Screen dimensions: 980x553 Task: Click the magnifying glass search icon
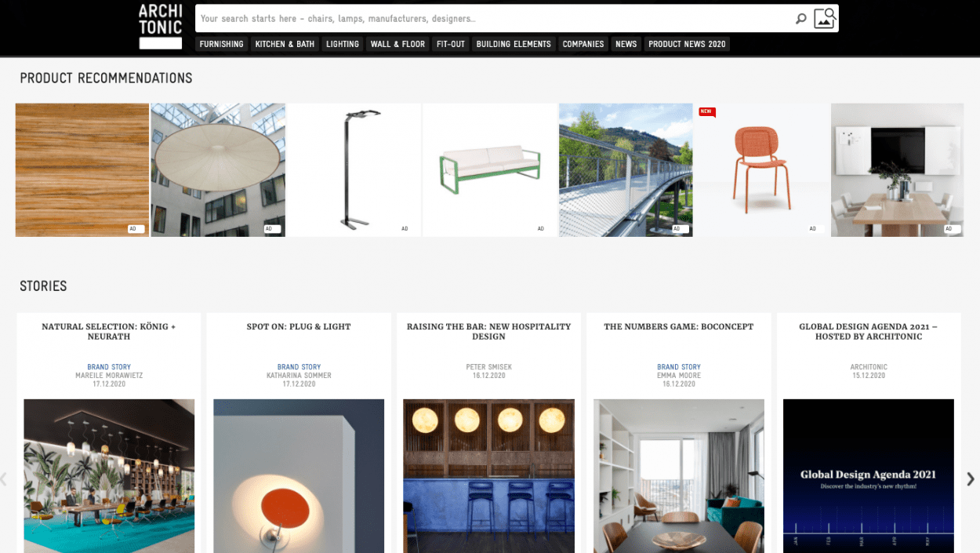[800, 19]
